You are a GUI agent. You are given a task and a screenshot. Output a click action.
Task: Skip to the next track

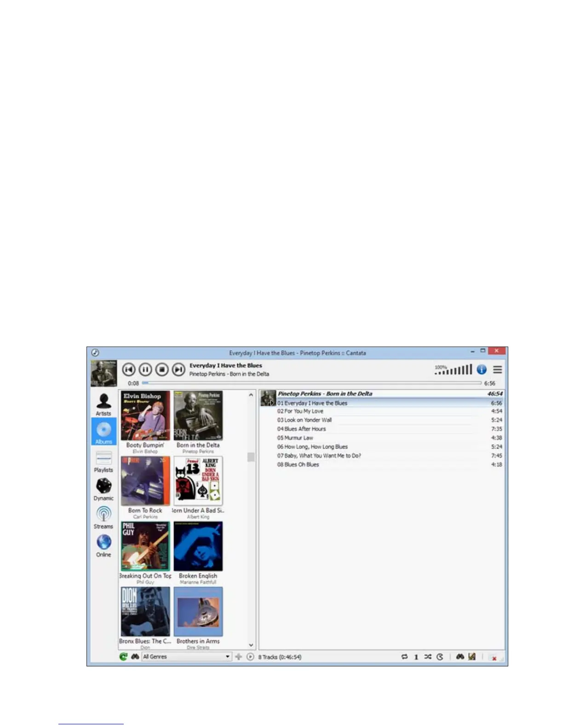point(178,370)
